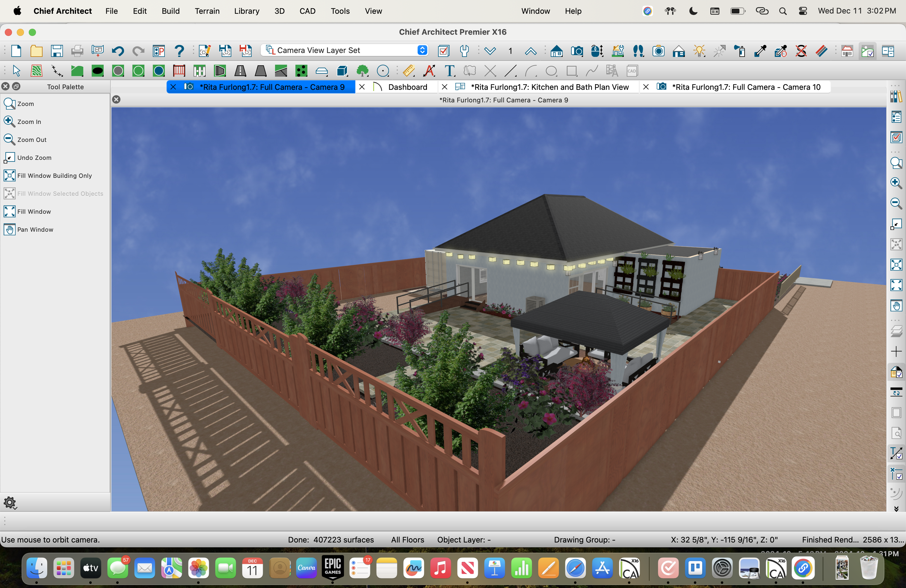Toggle the temporary dimensions checkmark icon
The width and height of the screenshot is (906, 588).
coord(896,474)
